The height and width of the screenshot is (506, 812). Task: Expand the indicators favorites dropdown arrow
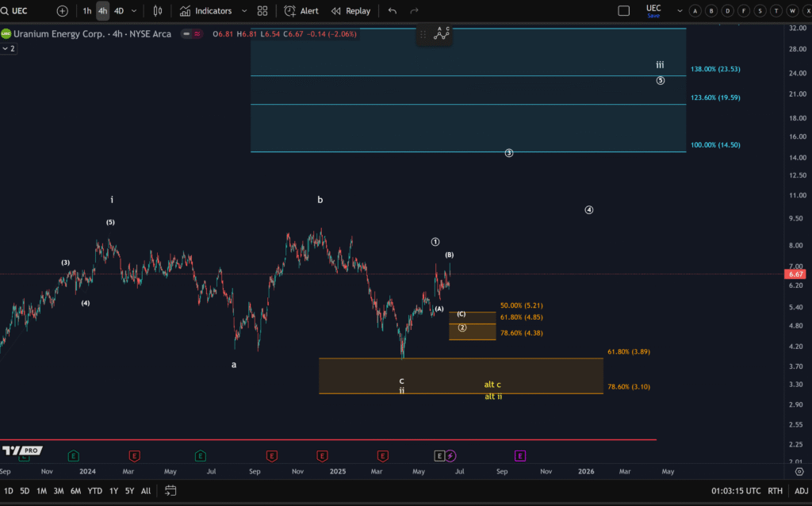click(244, 11)
